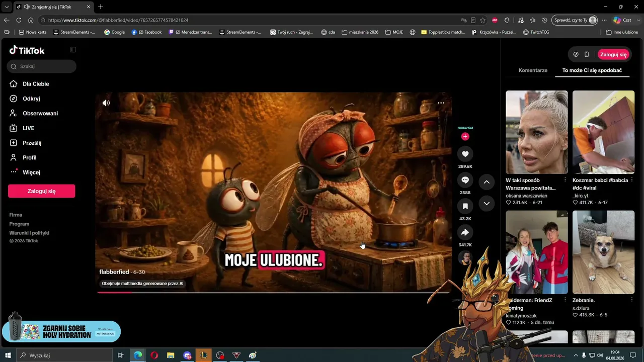Viewport: 644px width, 362px height.
Task: Like the video with the heart icon
Action: coord(465,154)
